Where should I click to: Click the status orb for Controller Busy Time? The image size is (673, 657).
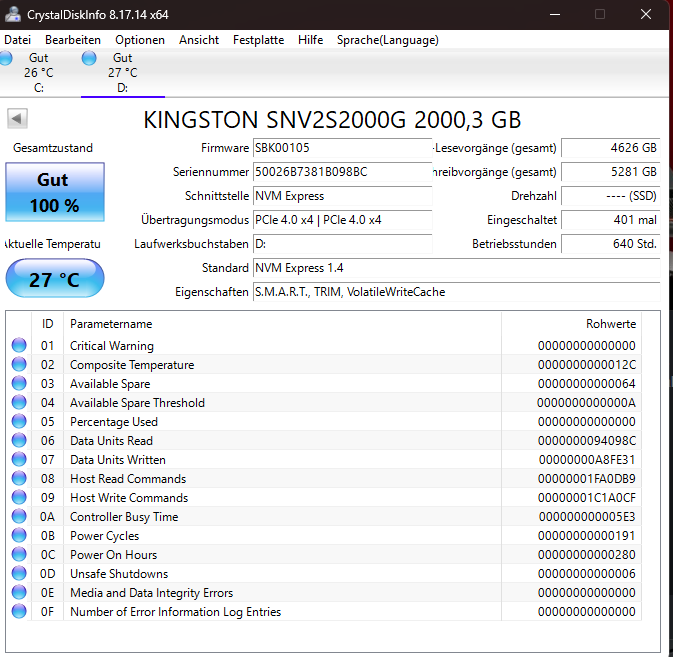point(19,516)
